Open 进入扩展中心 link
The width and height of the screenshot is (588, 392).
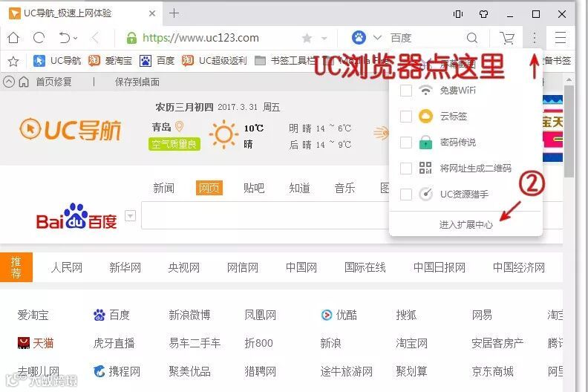[465, 224]
